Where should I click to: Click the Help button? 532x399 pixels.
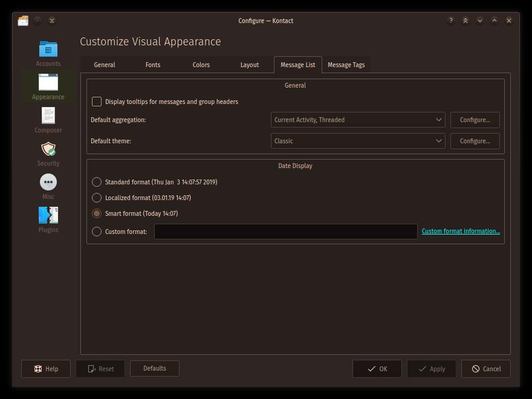(x=46, y=369)
